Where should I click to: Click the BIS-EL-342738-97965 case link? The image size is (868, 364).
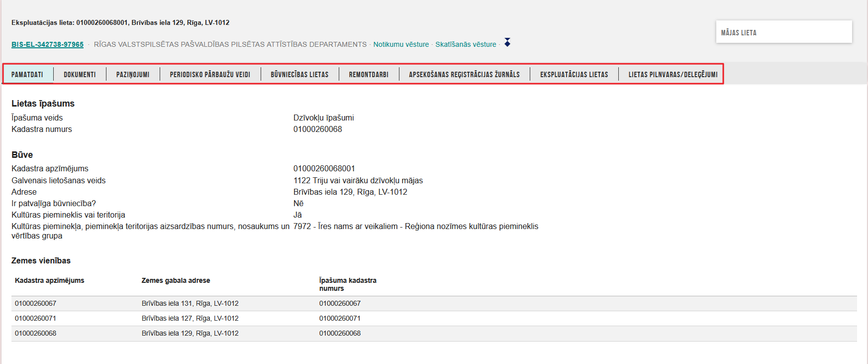[47, 44]
